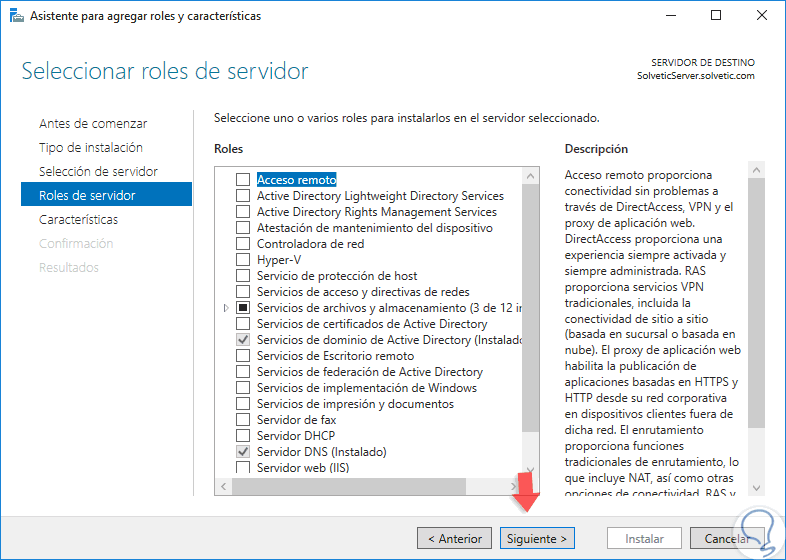Click description pane scroll down arrow
The width and height of the screenshot is (786, 560).
tap(756, 488)
